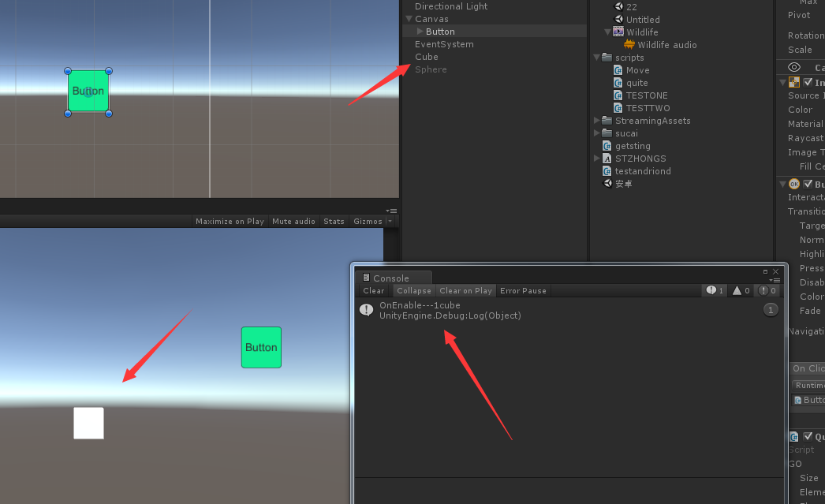Clear the Console log

374,290
